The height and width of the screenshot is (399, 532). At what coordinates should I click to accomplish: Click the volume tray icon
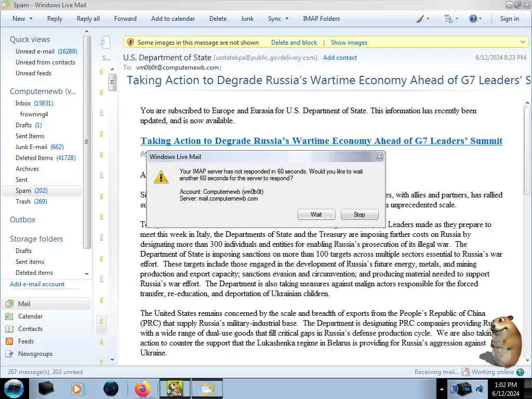click(x=480, y=389)
